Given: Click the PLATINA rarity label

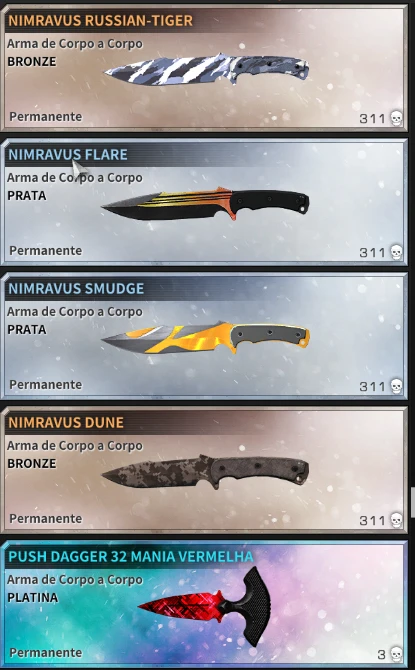Looking at the screenshot, I should [32, 597].
